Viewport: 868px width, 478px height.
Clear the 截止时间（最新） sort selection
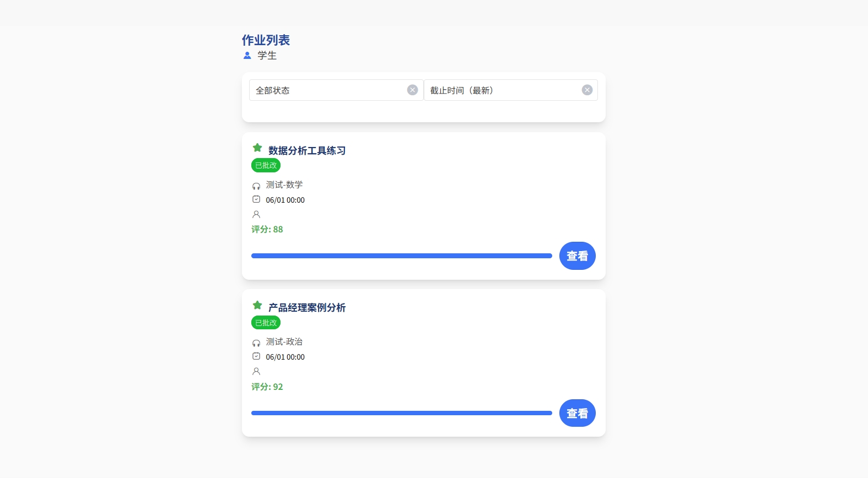[587, 90]
